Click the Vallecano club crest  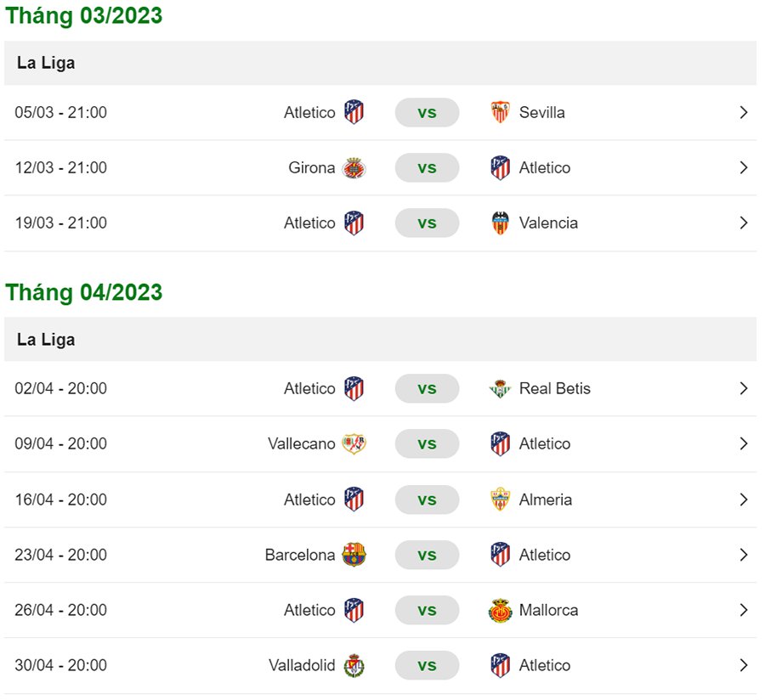(354, 444)
